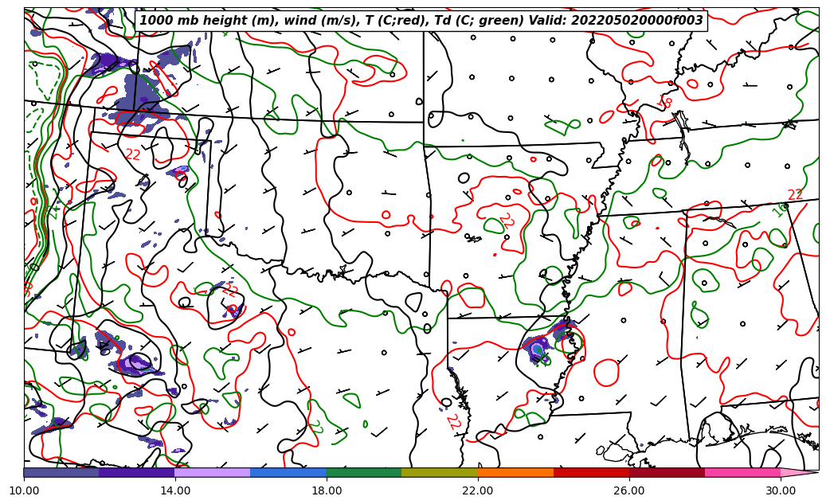Image resolution: width=826 pixels, height=504 pixels.
Task: Click the bright red 24–26 colorbar segment
Action: [591, 472]
